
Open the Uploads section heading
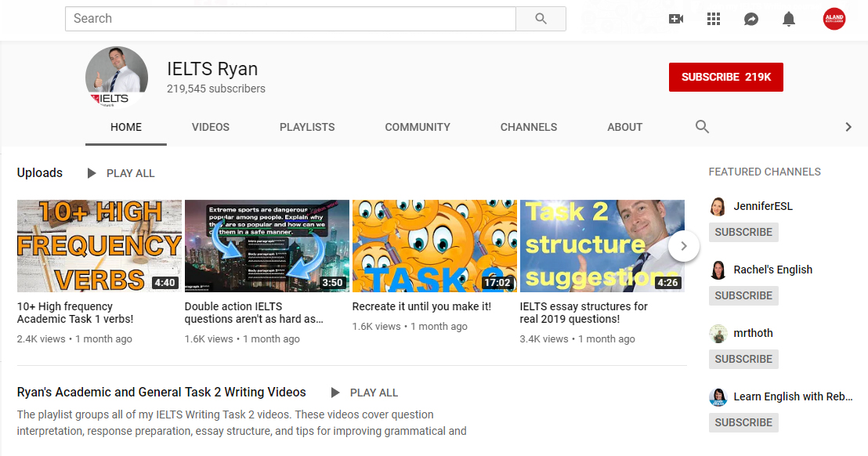pos(40,172)
